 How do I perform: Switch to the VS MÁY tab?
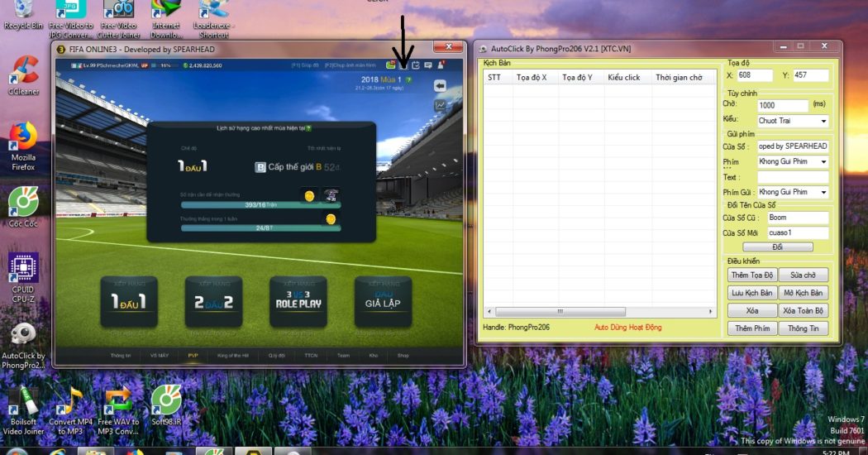pos(160,355)
